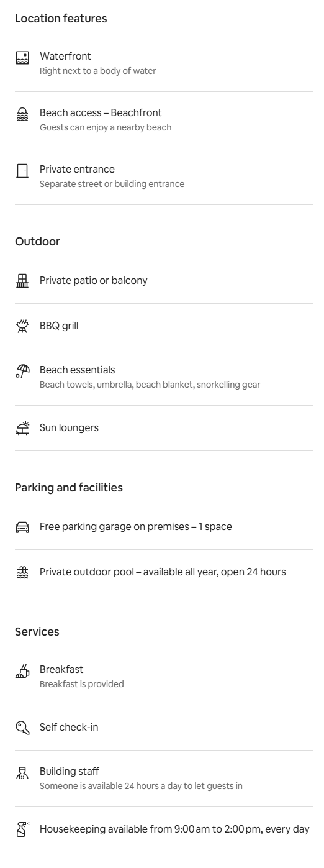Click the BBQ grill icon
324x868 pixels.
tap(22, 326)
